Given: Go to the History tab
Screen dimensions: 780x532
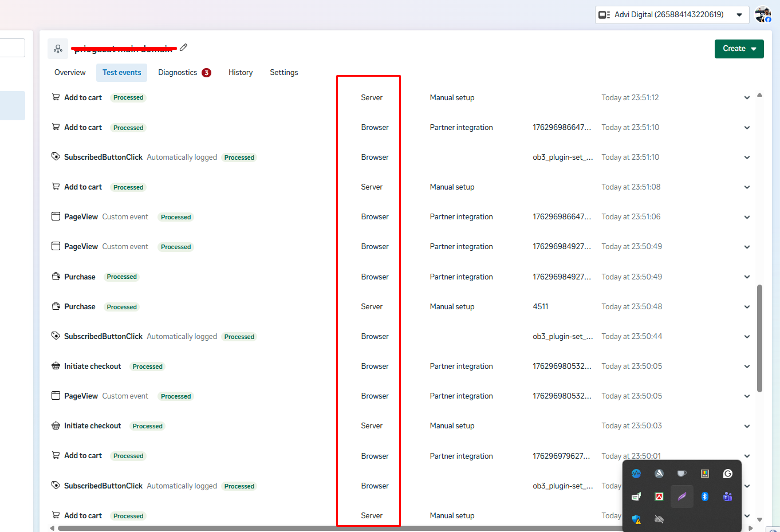Looking at the screenshot, I should (241, 73).
